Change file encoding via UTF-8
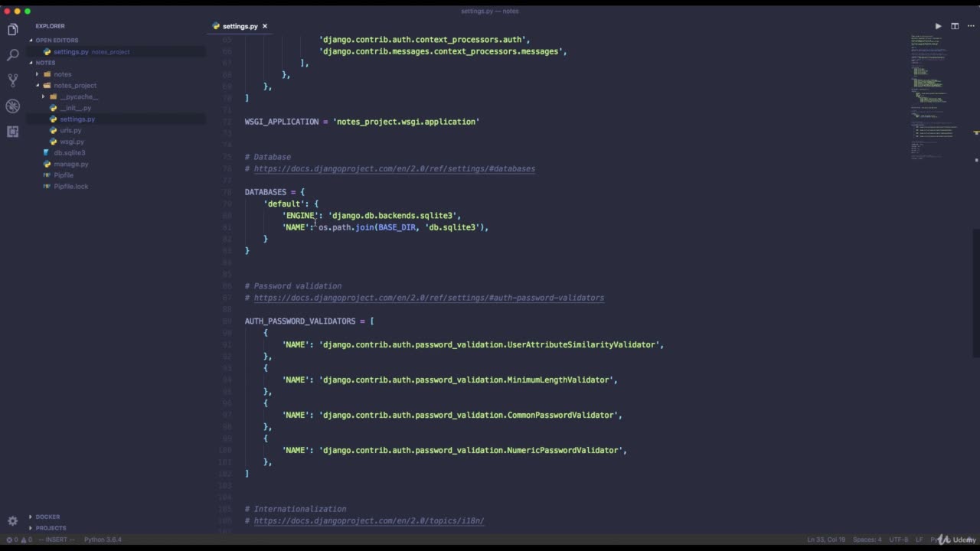The image size is (980, 551). pyautogui.click(x=898, y=540)
